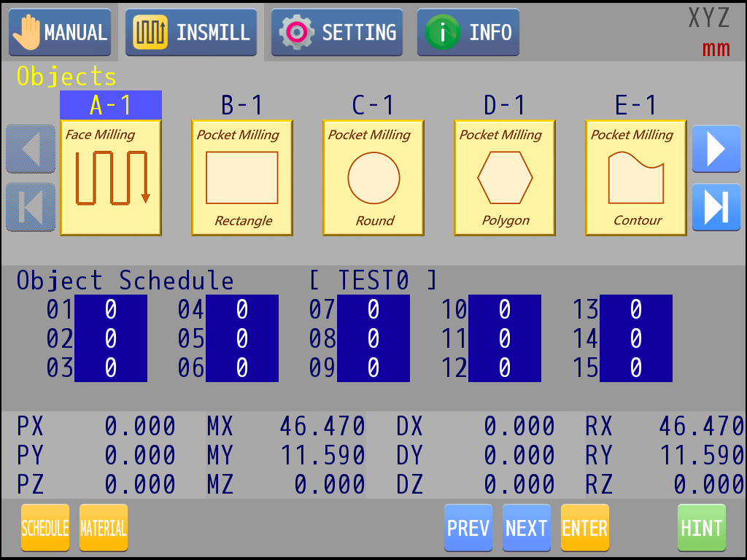Click the PREV button

[x=468, y=528]
